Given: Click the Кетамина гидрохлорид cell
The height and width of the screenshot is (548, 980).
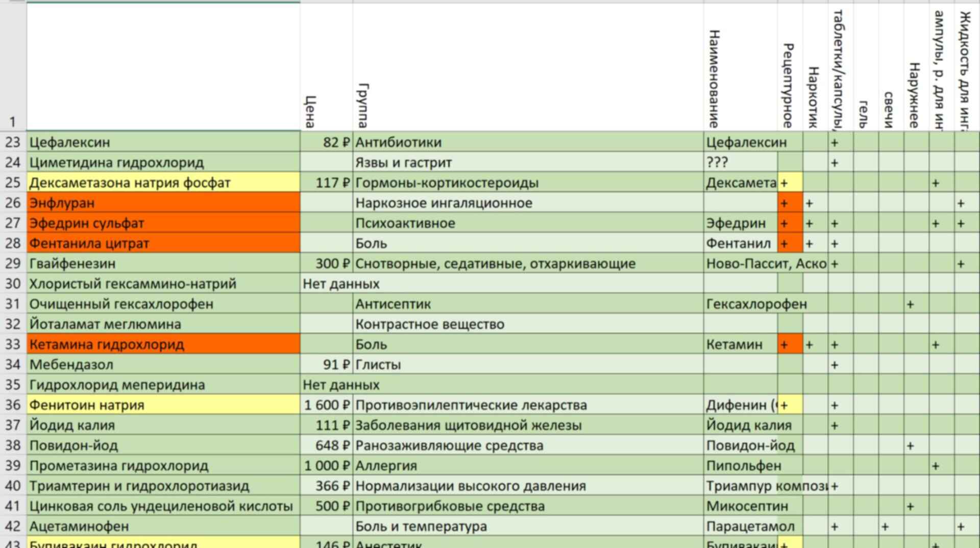Looking at the screenshot, I should tap(163, 344).
